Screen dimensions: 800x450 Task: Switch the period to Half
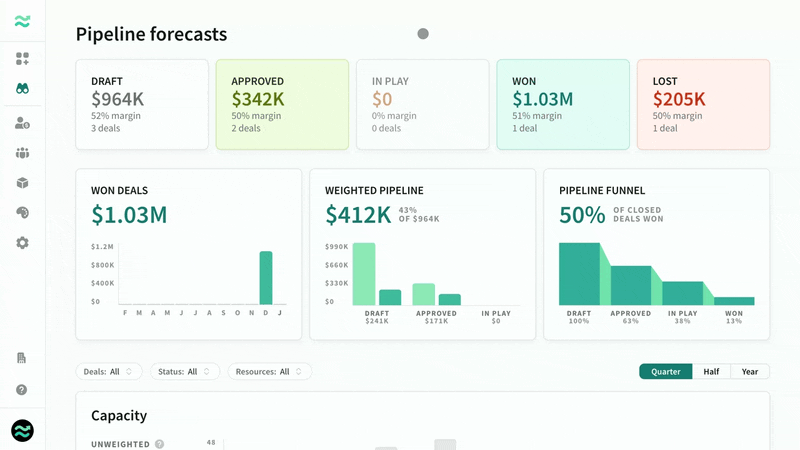point(711,371)
